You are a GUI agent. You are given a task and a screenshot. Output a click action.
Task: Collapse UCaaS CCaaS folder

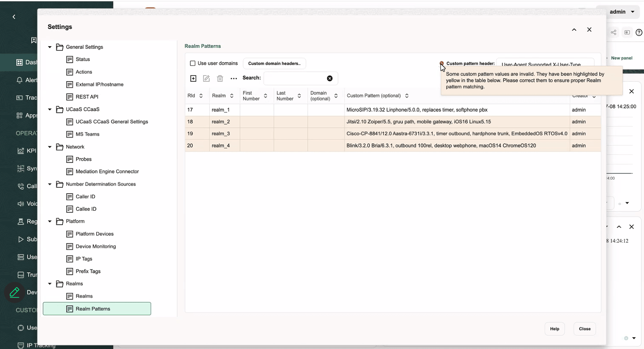[50, 109]
